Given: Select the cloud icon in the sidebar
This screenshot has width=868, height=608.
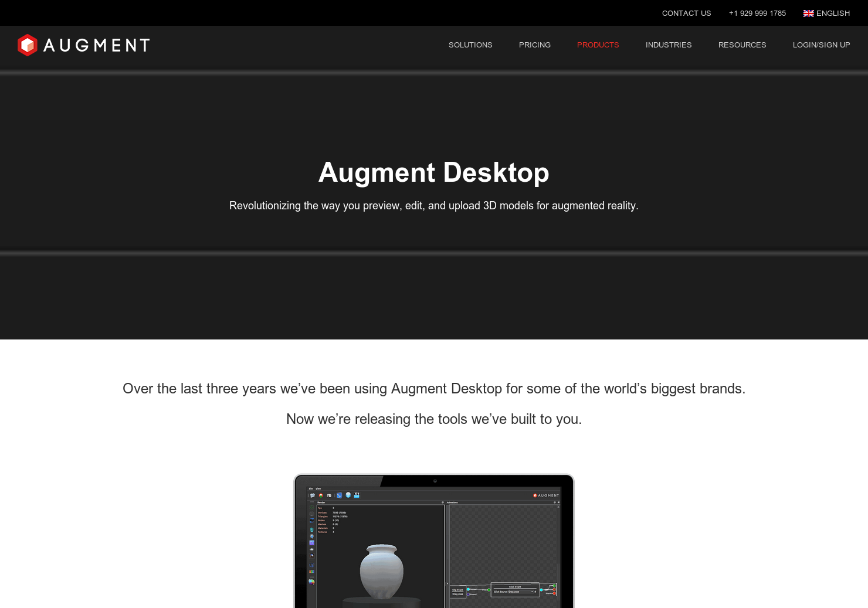Looking at the screenshot, I should [x=311, y=549].
